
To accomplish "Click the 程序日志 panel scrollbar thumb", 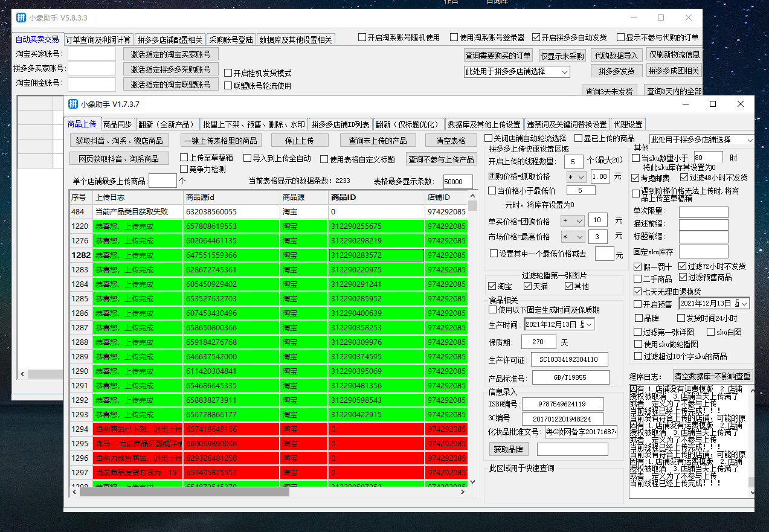I will click(751, 482).
